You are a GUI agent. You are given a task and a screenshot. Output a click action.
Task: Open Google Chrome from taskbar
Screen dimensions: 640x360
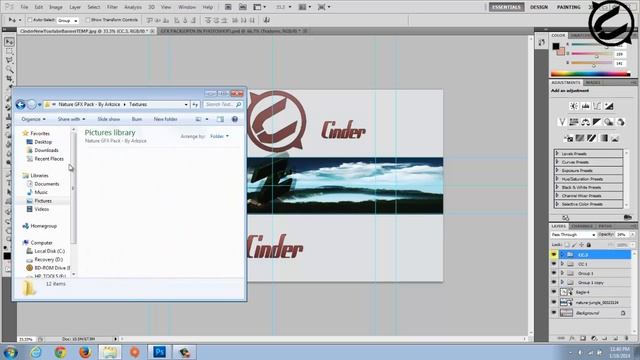point(60,352)
